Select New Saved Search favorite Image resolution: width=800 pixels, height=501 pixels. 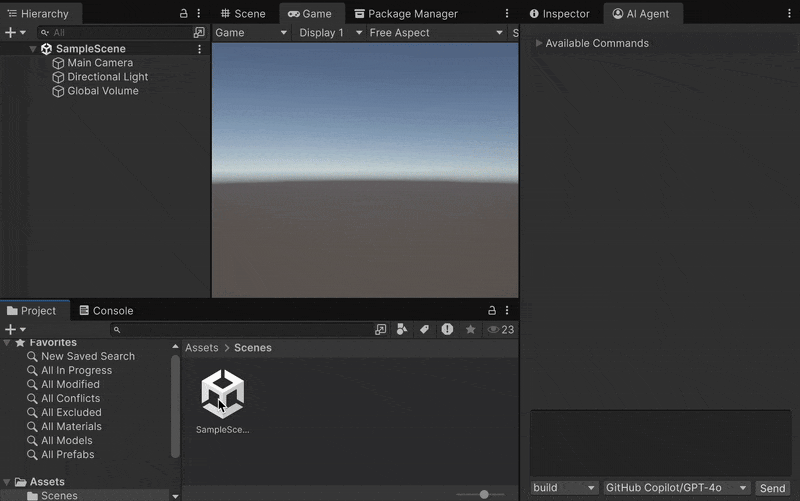(88, 356)
